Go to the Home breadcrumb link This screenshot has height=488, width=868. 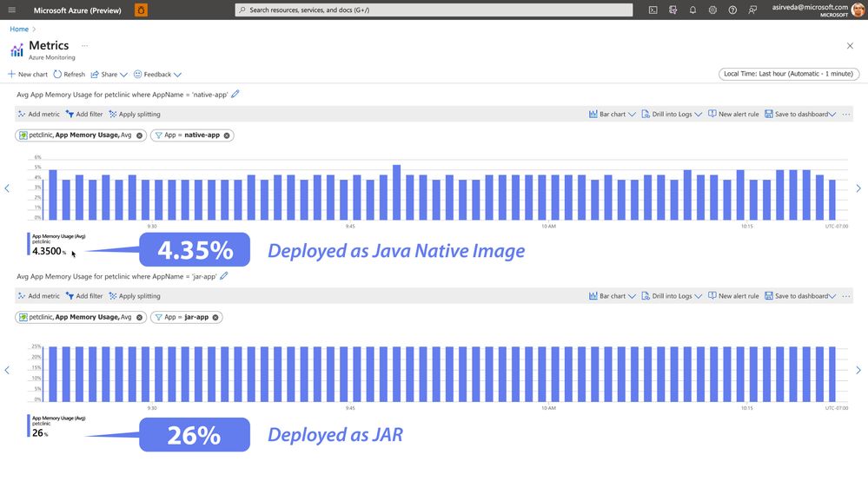(19, 29)
